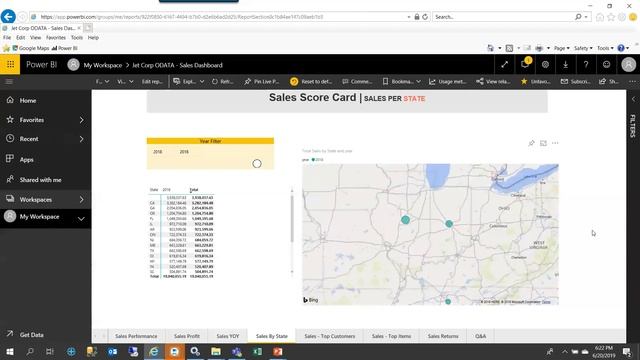Click the Refresh button in report toolbar
This screenshot has height=360, width=640.
(x=222, y=82)
